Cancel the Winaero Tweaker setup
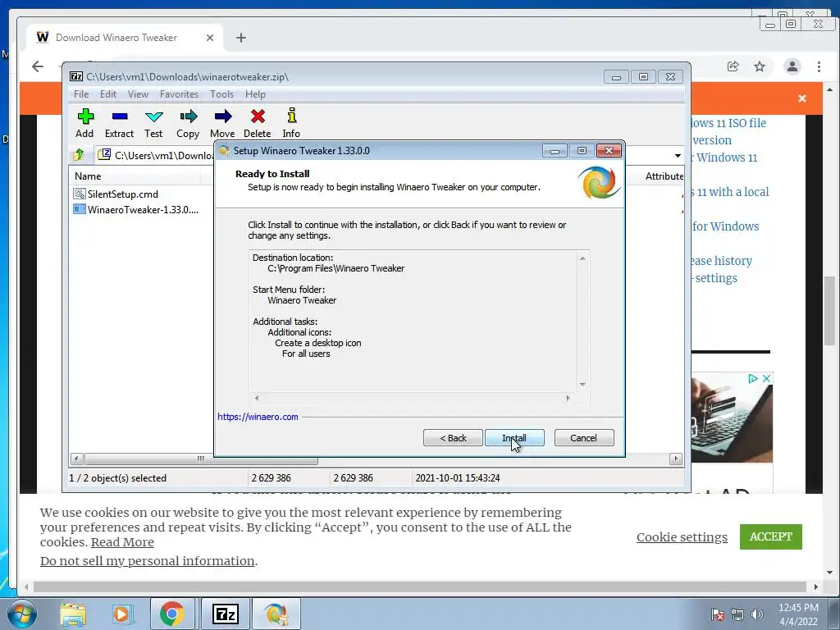 [x=584, y=438]
